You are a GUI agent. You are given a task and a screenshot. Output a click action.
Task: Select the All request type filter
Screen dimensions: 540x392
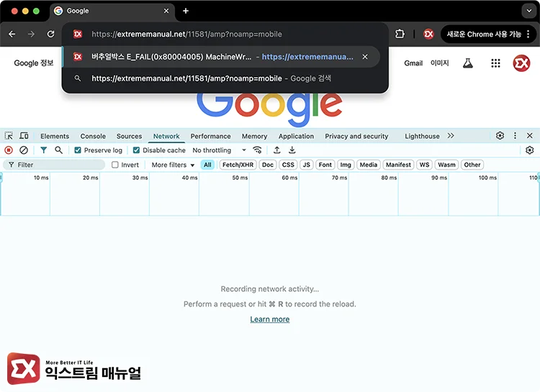(207, 165)
